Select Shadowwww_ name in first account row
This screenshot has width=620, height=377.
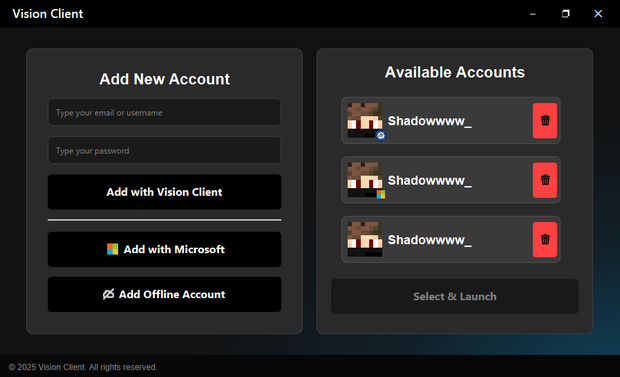(x=429, y=121)
